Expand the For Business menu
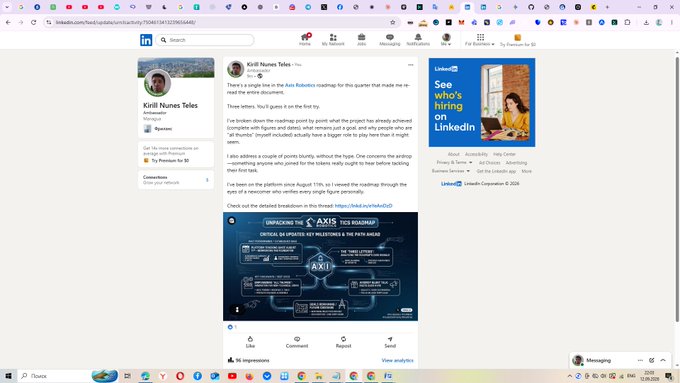Screen dimensions: 680x383 pyautogui.click(x=480, y=39)
